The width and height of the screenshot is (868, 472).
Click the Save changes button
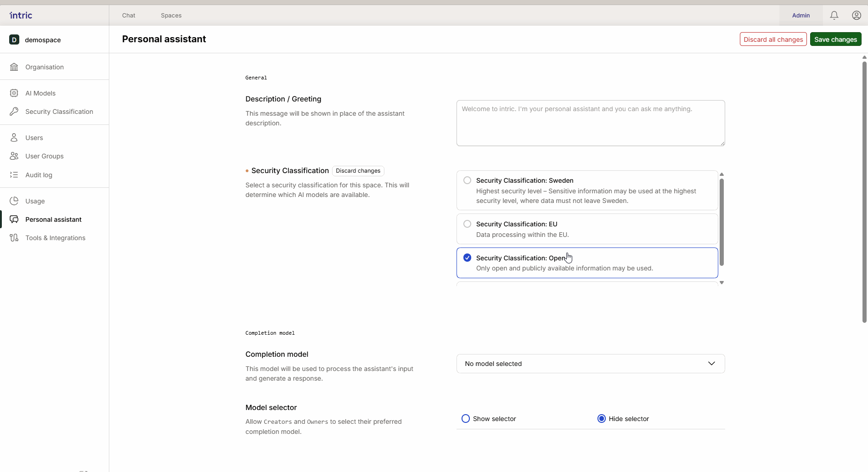(x=835, y=39)
